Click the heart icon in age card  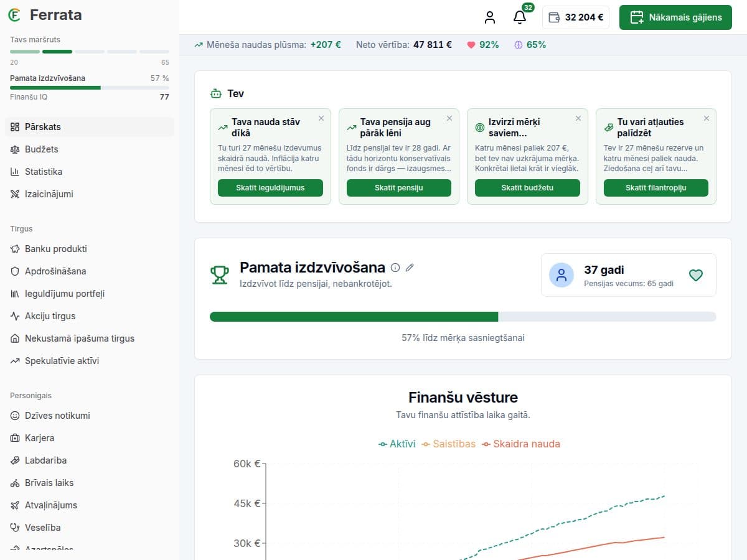696,275
